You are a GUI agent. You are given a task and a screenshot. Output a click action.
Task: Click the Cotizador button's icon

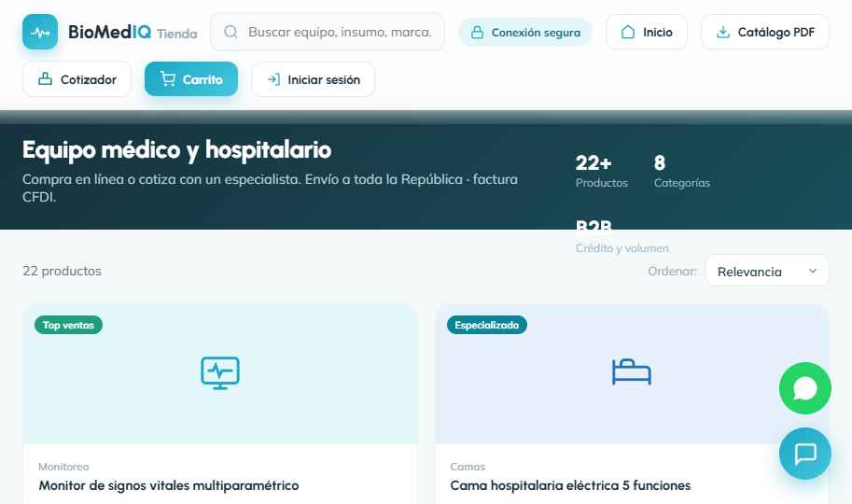click(x=45, y=78)
